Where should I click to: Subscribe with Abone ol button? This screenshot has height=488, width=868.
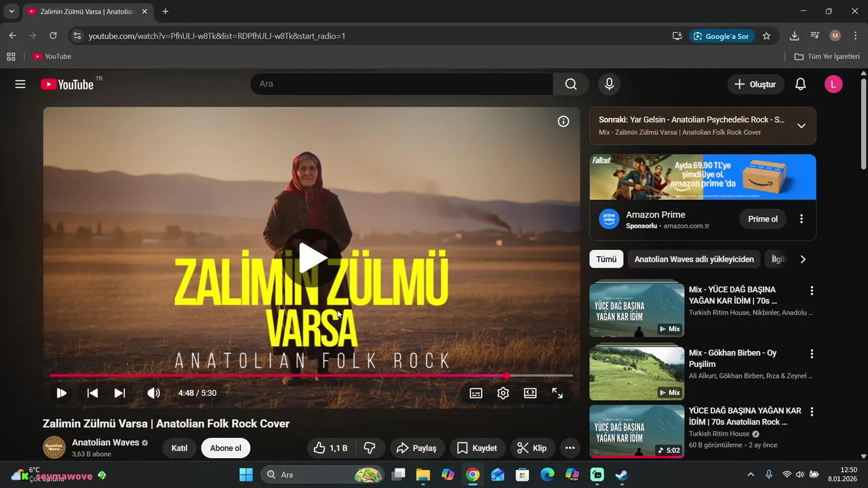[x=226, y=448]
